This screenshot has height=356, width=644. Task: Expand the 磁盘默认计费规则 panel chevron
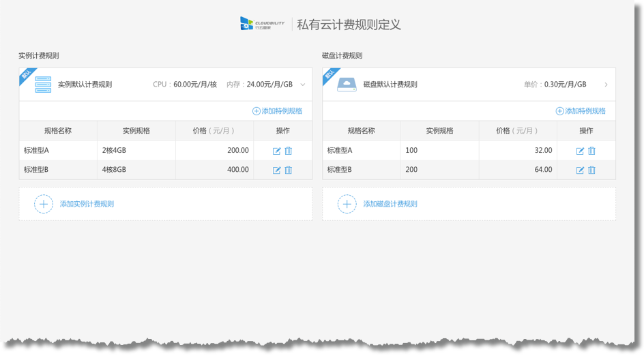pyautogui.click(x=606, y=85)
